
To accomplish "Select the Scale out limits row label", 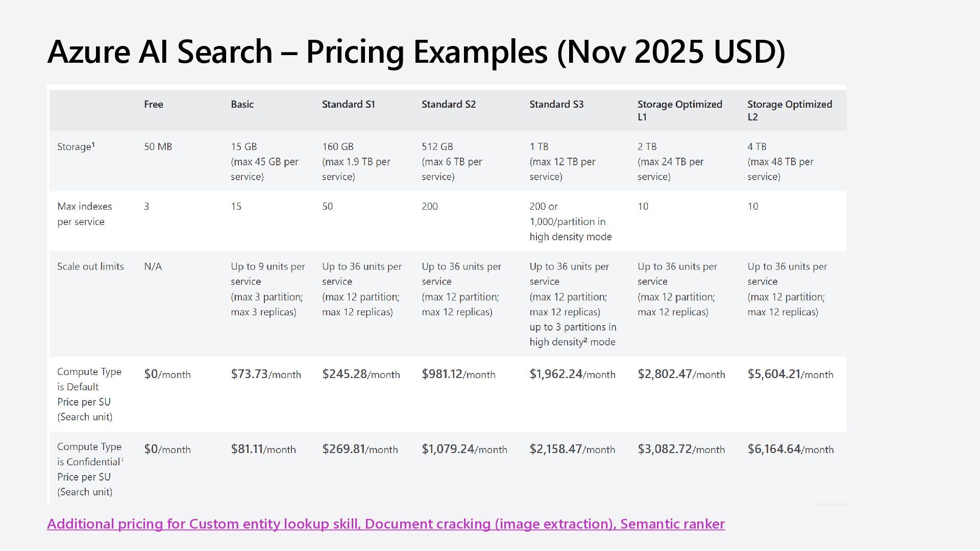I will pyautogui.click(x=90, y=266).
